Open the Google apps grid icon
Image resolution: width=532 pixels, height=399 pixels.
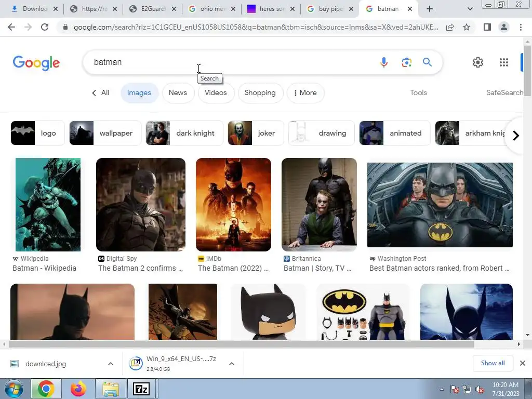[x=504, y=62]
